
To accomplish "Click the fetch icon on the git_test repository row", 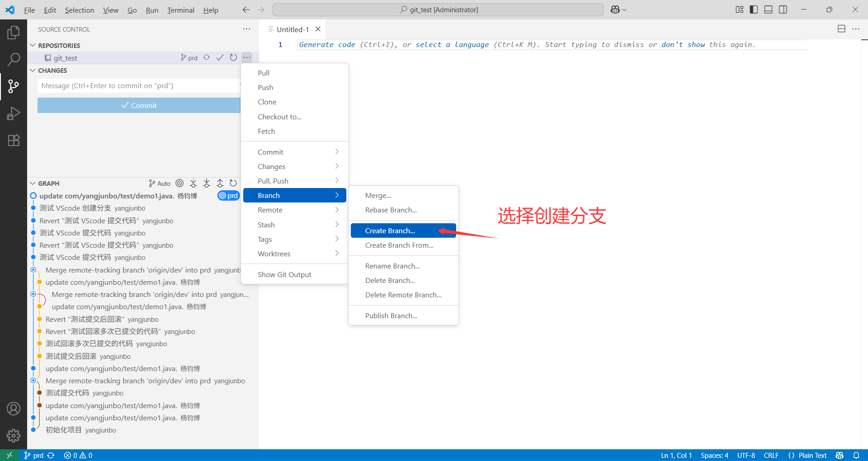I will 207,57.
